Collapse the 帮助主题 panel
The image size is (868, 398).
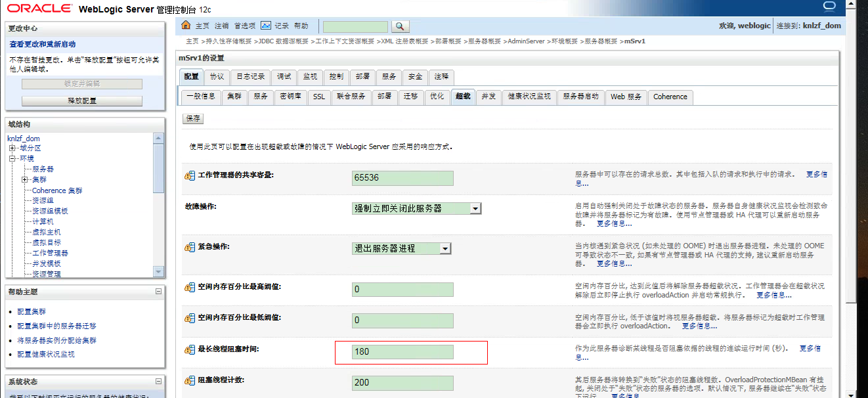click(158, 291)
